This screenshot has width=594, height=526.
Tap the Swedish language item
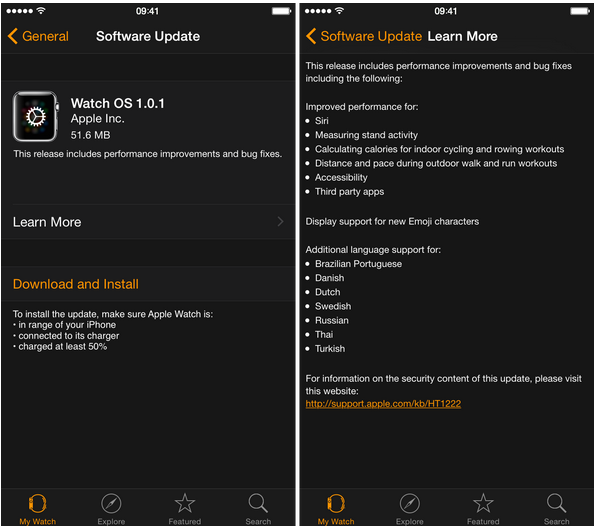333,306
